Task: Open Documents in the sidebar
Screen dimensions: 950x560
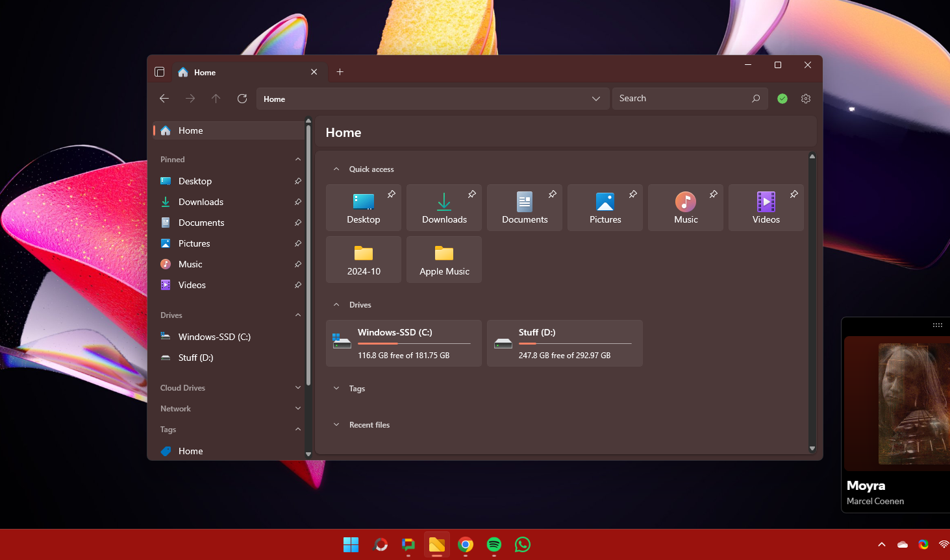Action: pos(201,223)
